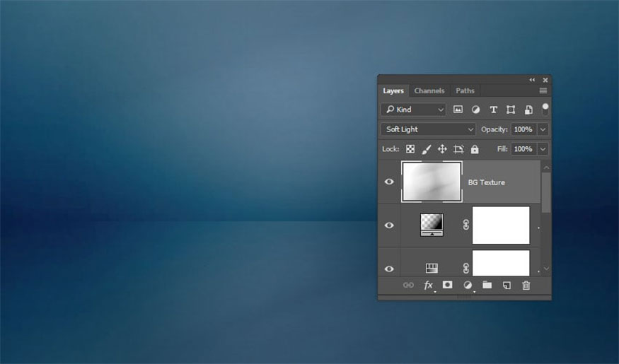
Task: Click the lock position move icon
Action: (442, 149)
